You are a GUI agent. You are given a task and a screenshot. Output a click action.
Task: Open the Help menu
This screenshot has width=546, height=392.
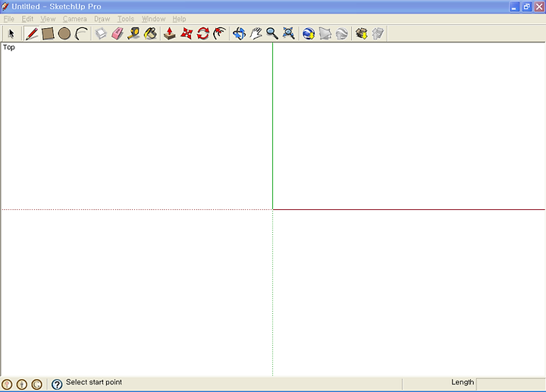tap(179, 19)
